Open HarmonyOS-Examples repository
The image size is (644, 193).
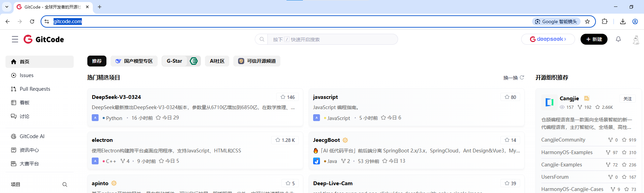[567, 152]
